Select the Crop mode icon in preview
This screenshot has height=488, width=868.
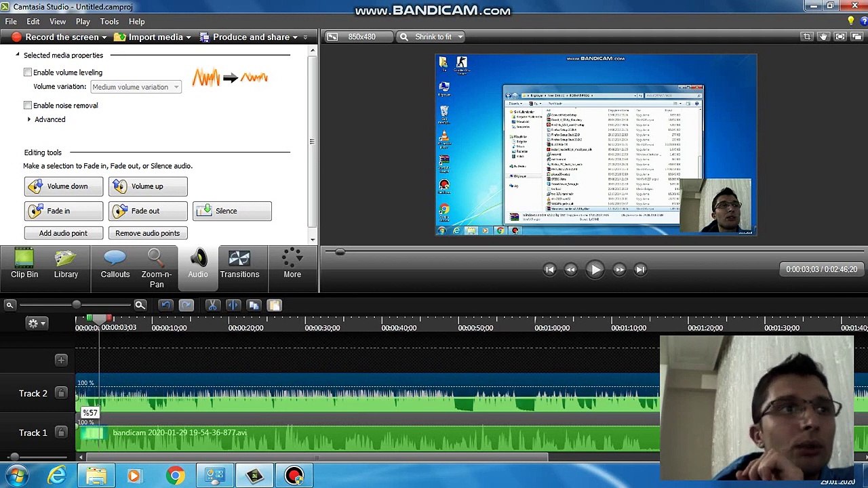tap(806, 37)
